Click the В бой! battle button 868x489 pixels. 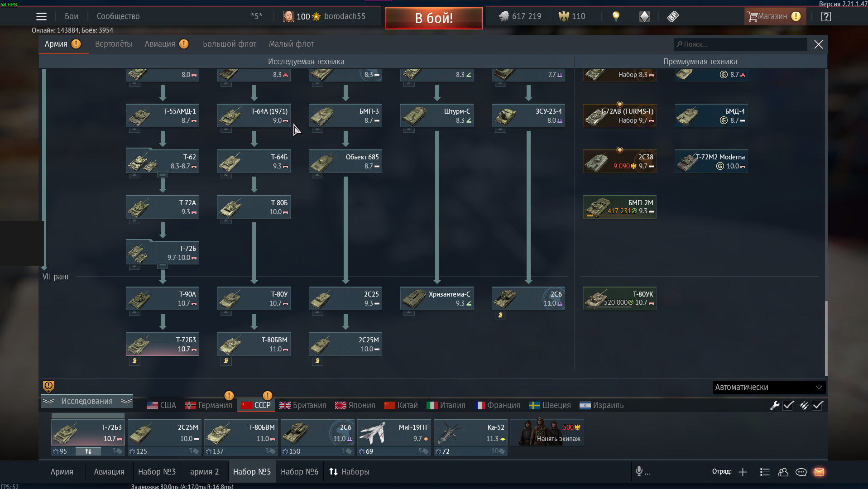point(434,18)
